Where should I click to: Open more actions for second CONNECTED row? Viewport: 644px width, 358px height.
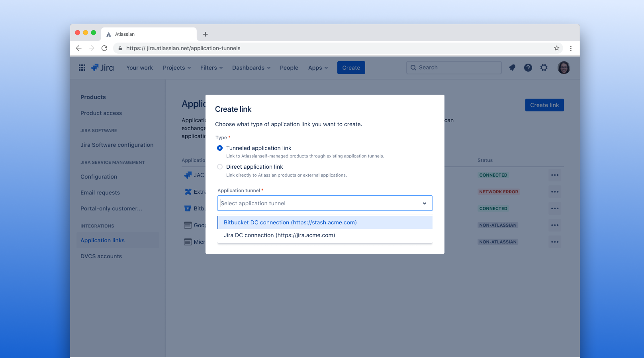pos(555,208)
